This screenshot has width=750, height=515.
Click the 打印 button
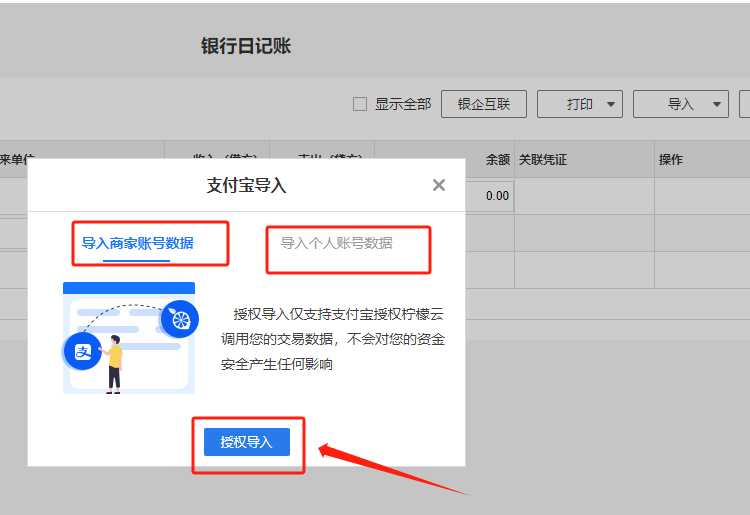[x=580, y=104]
